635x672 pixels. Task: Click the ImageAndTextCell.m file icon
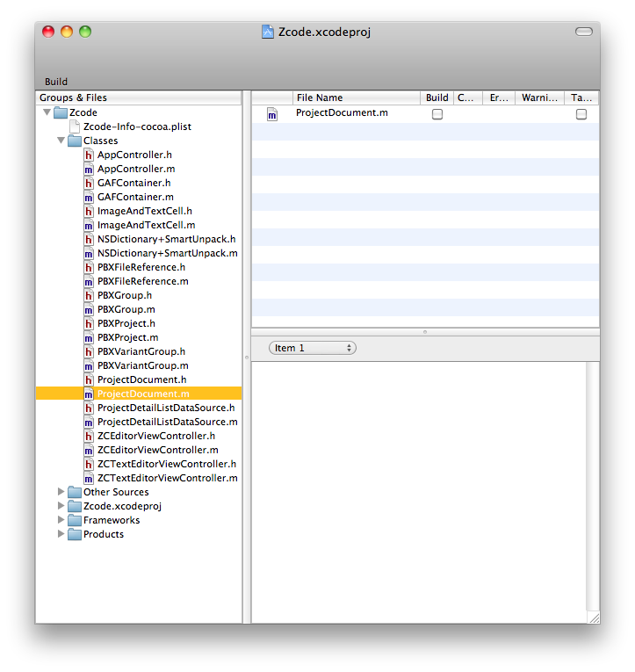(x=88, y=225)
